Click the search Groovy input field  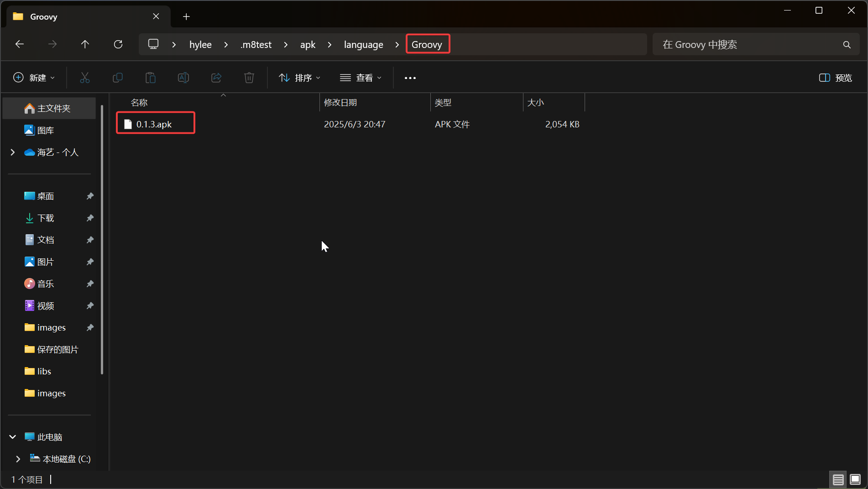pyautogui.click(x=748, y=44)
